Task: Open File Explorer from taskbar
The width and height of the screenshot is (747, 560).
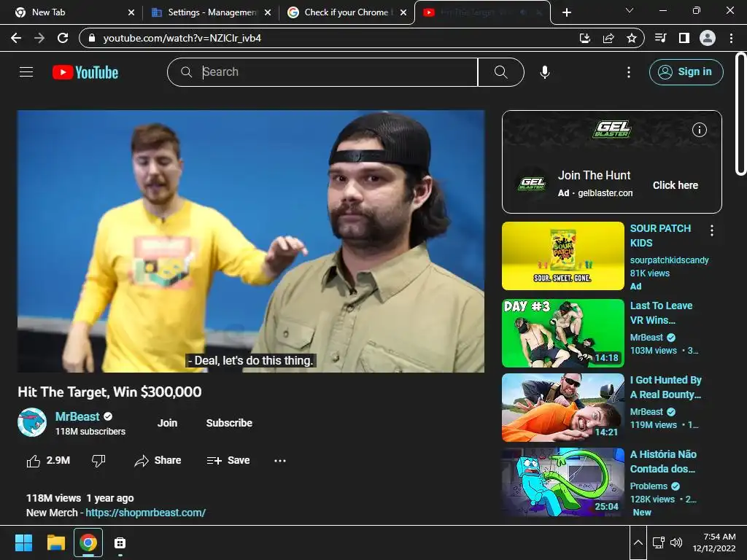Action: [55, 542]
